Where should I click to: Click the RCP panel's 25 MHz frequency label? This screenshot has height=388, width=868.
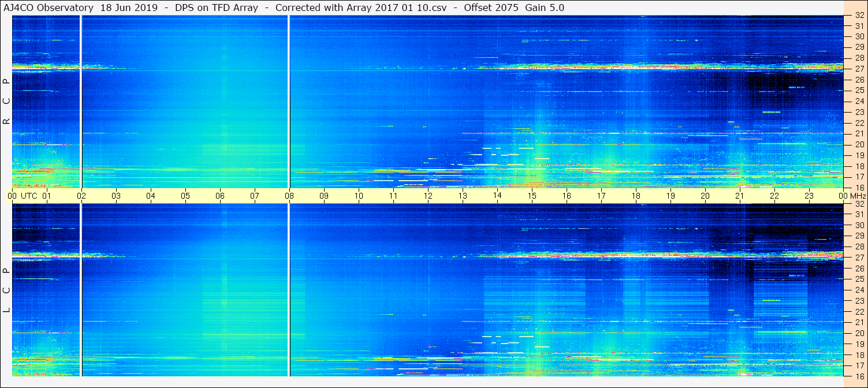coord(859,90)
